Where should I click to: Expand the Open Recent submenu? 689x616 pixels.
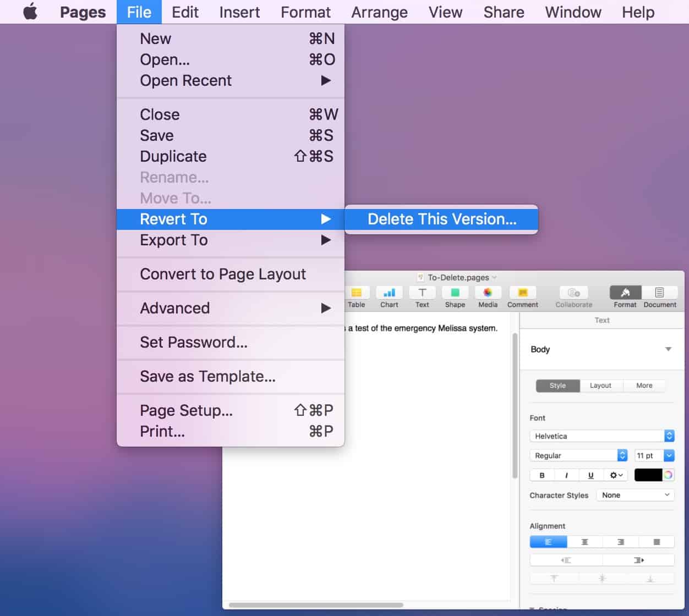pyautogui.click(x=231, y=80)
